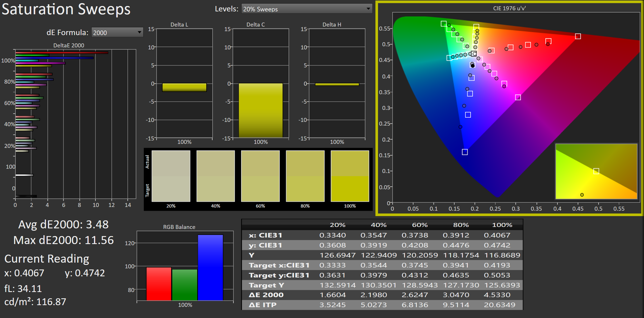
Task: Click the 40% column header in the data table
Action: coord(379,225)
